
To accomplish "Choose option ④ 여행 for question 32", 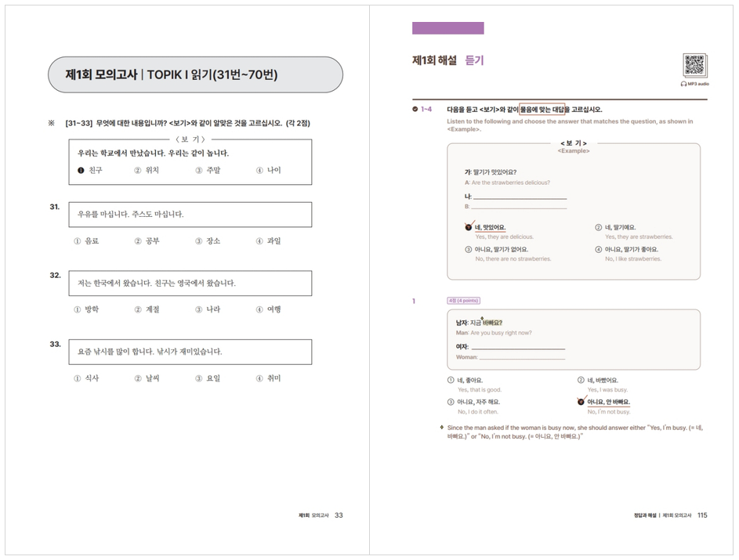I will 268,309.
